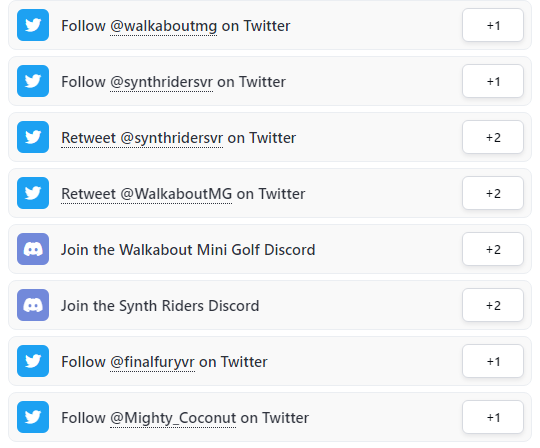The width and height of the screenshot is (540, 448).
Task: Claim +2 for joining Walkabout Mini Golf Discord
Action: pyautogui.click(x=493, y=249)
